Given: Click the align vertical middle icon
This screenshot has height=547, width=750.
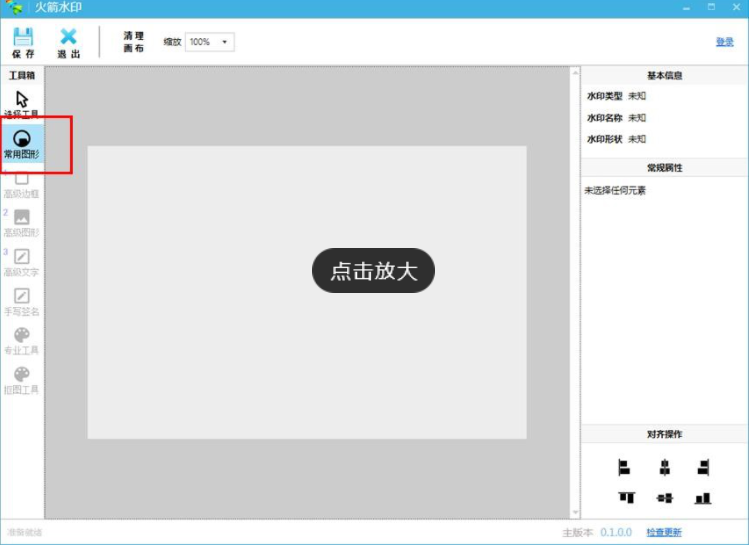Looking at the screenshot, I should pos(664,497).
